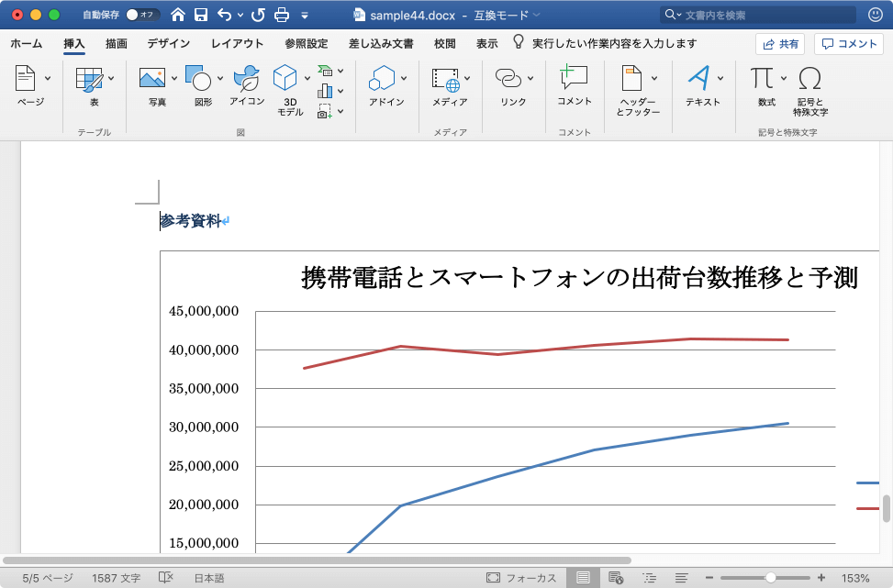Image resolution: width=893 pixels, height=588 pixels.
Task: Save the document with floppy icon
Action: coord(200,15)
